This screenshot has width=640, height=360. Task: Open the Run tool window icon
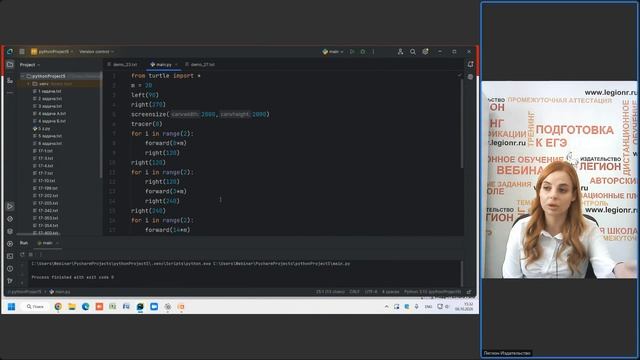10,207
